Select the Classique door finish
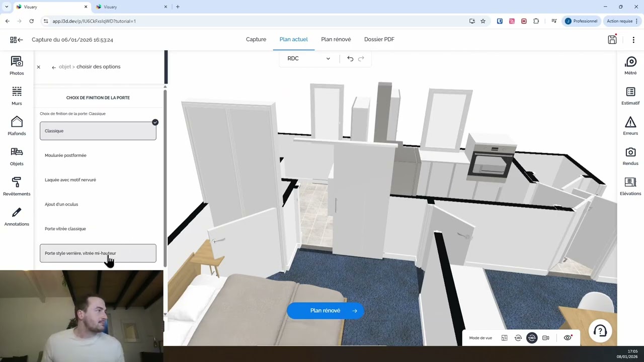The height and width of the screenshot is (362, 644). click(x=98, y=131)
